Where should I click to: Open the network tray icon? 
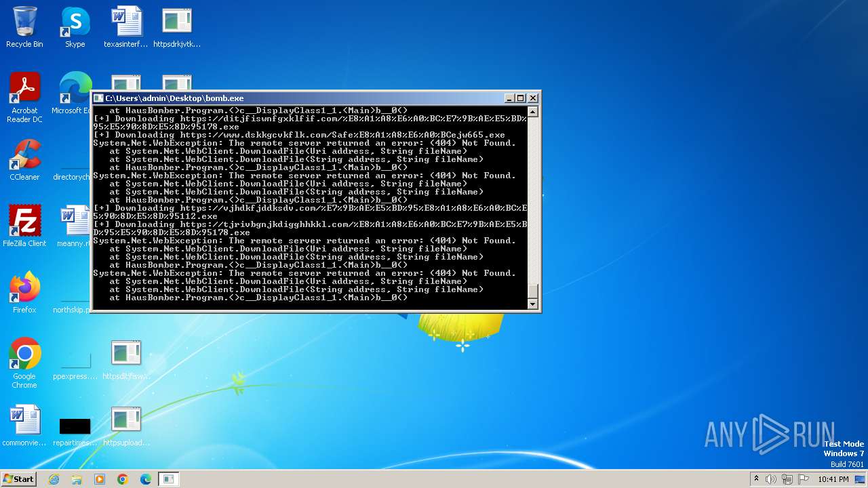pos(787,479)
